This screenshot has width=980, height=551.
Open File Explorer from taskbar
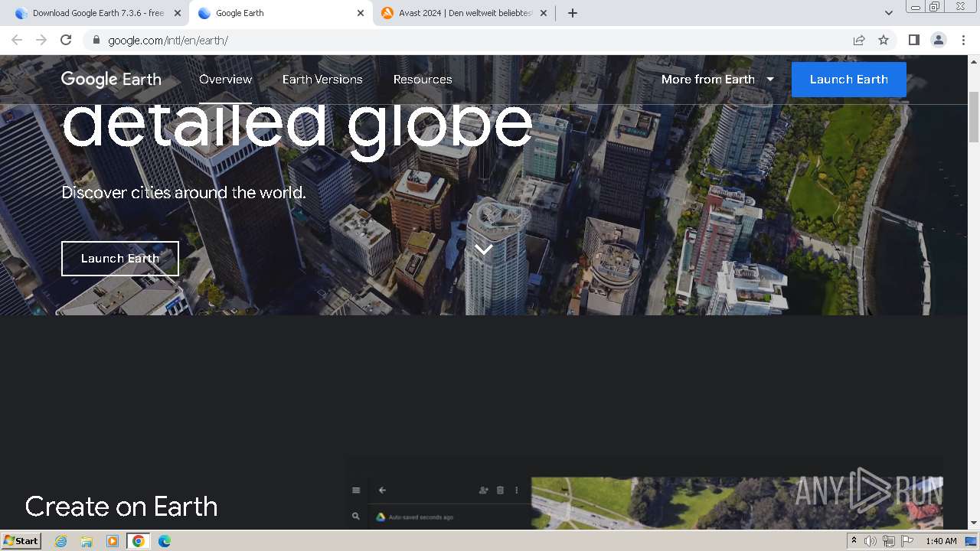pos(87,541)
